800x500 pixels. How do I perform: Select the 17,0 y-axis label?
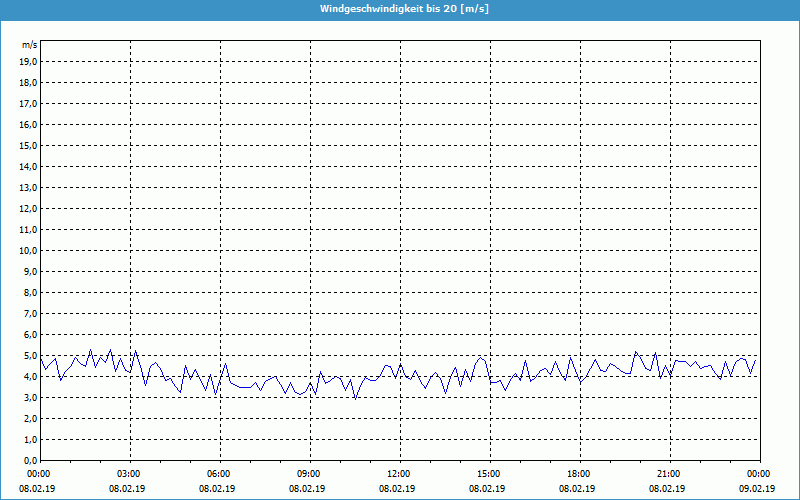pos(29,103)
